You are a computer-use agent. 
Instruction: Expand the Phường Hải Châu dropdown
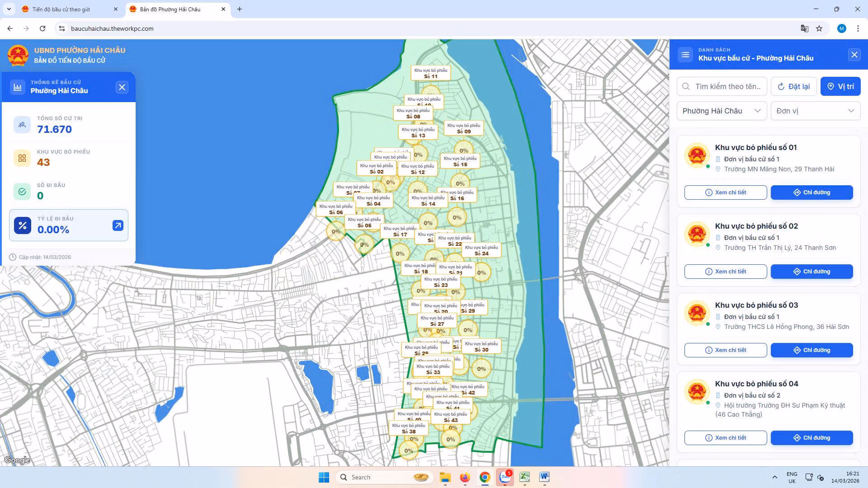(721, 111)
